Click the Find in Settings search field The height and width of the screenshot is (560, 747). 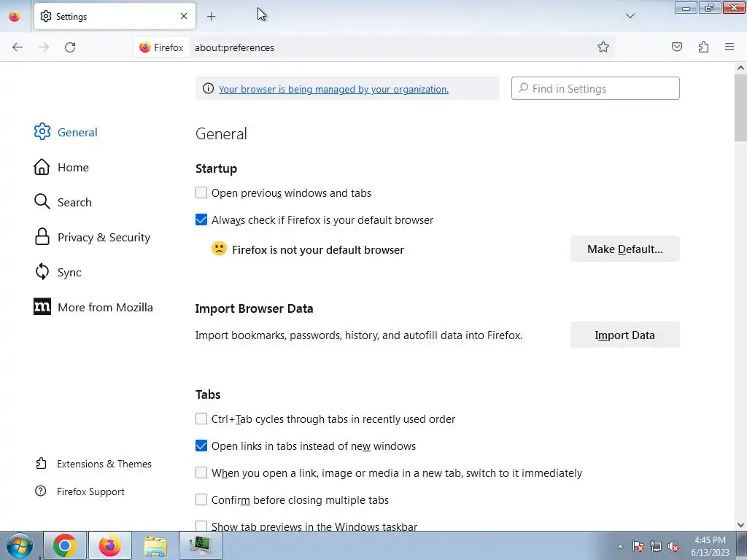pos(595,88)
